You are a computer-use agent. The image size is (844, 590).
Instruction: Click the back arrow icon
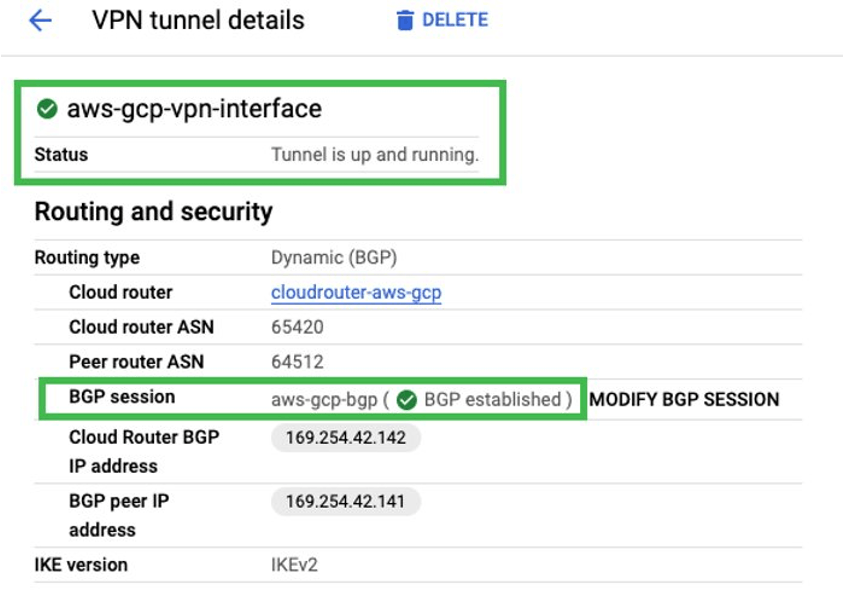tap(40, 21)
